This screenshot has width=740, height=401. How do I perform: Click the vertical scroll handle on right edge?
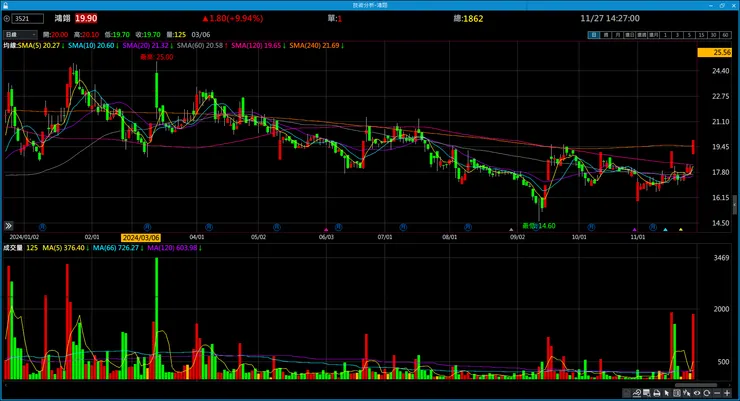pyautogui.click(x=735, y=205)
